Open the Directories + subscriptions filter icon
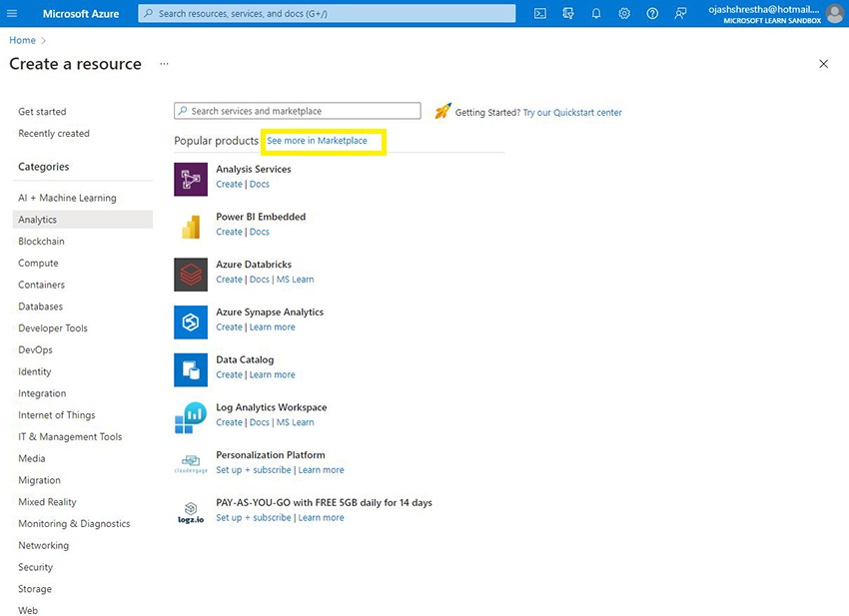The width and height of the screenshot is (849, 616). 568,14
